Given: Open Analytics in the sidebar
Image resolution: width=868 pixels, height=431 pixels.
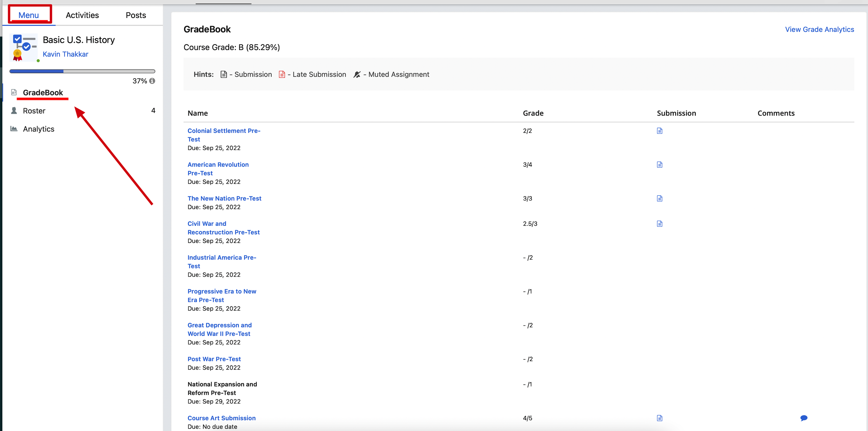Looking at the screenshot, I should [x=38, y=129].
